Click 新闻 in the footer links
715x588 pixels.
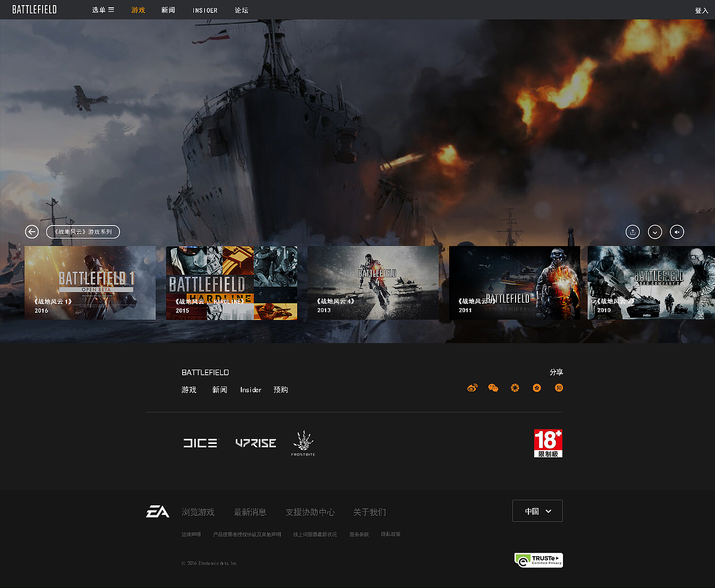[x=220, y=390]
